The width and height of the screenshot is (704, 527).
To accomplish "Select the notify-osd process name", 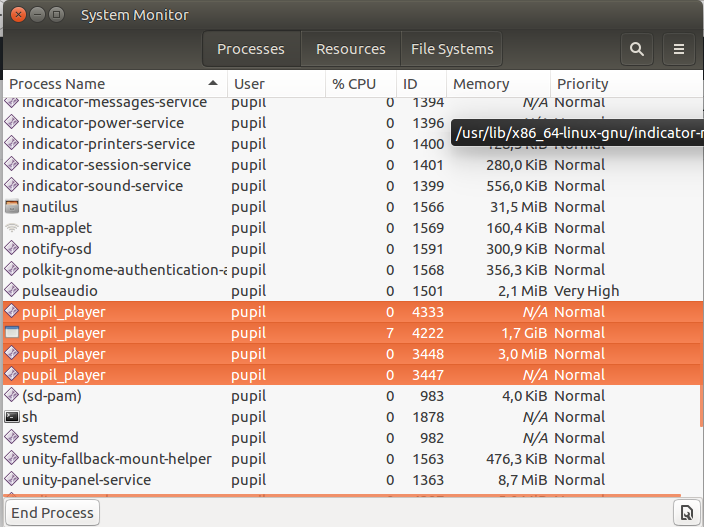I will pyautogui.click(x=57, y=249).
